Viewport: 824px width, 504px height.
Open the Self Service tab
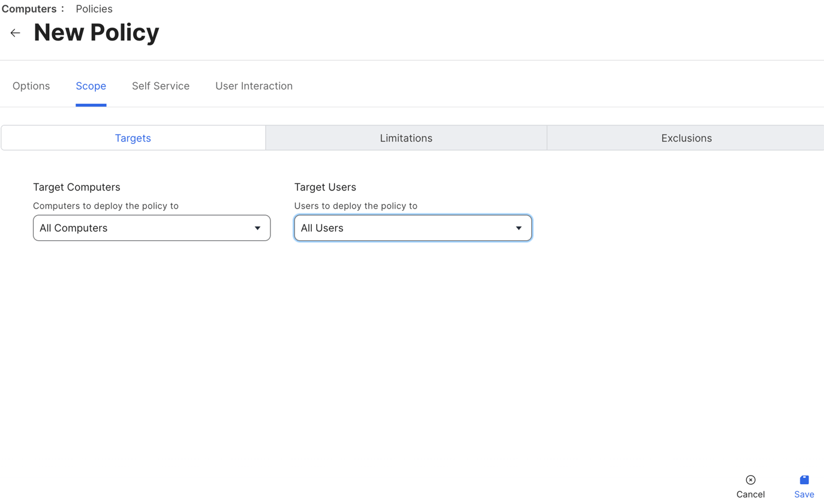pyautogui.click(x=161, y=86)
